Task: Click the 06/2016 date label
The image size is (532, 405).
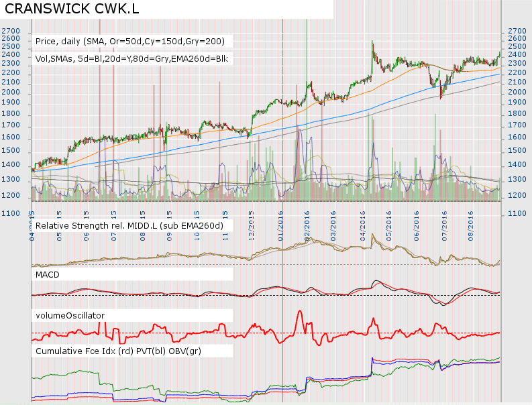Action: click(417, 226)
